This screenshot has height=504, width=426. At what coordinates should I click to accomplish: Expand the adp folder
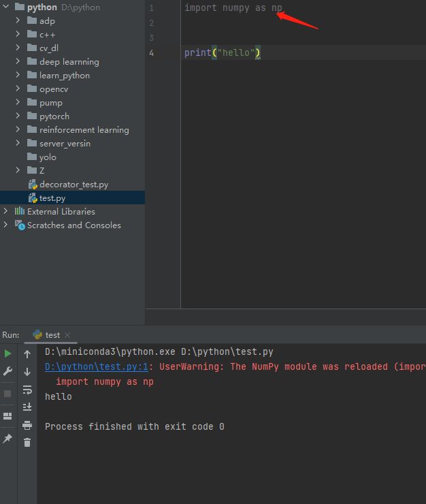click(x=18, y=20)
